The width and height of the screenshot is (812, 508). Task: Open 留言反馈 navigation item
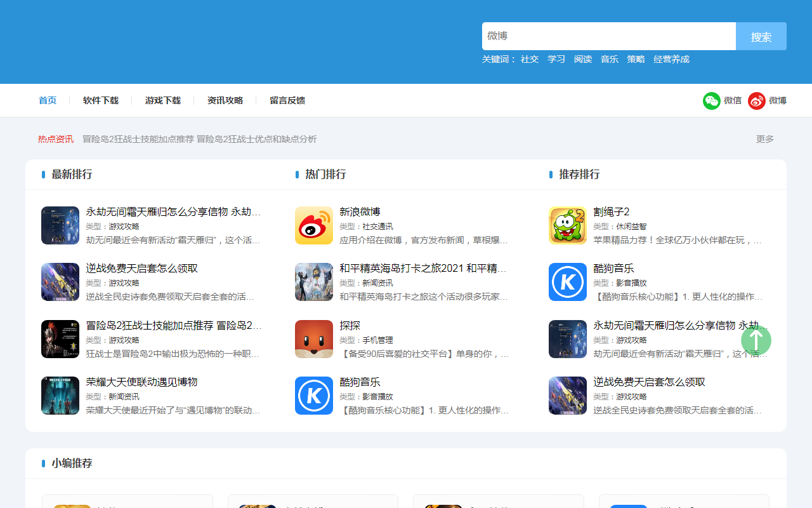click(x=287, y=100)
